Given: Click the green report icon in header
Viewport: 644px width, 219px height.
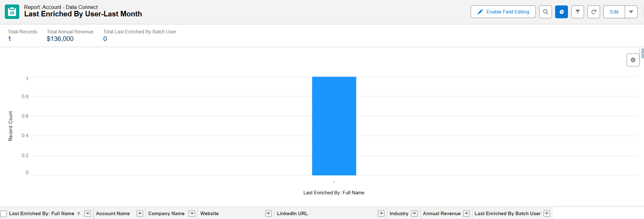Looking at the screenshot, I should tap(12, 12).
